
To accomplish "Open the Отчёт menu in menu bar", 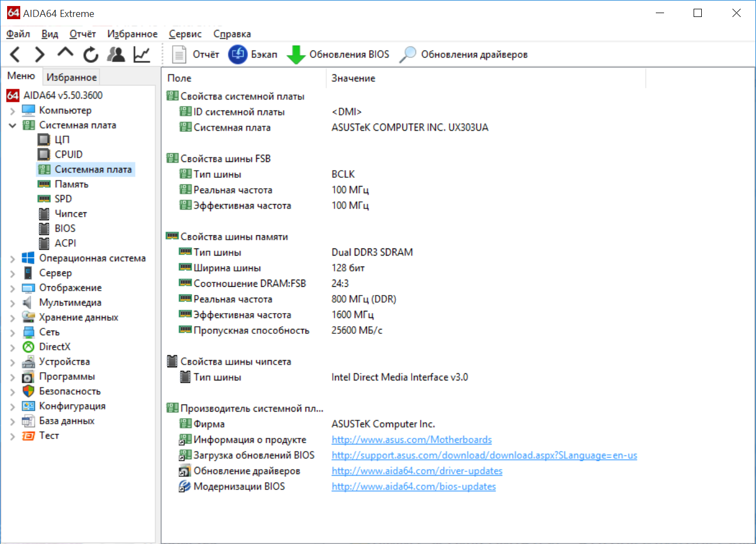I will coord(83,34).
